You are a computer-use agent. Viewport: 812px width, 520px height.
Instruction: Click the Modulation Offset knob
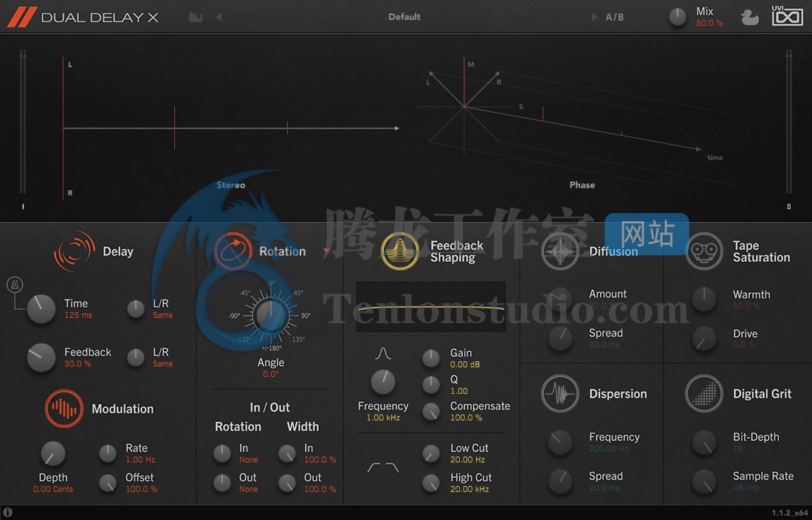(x=108, y=483)
